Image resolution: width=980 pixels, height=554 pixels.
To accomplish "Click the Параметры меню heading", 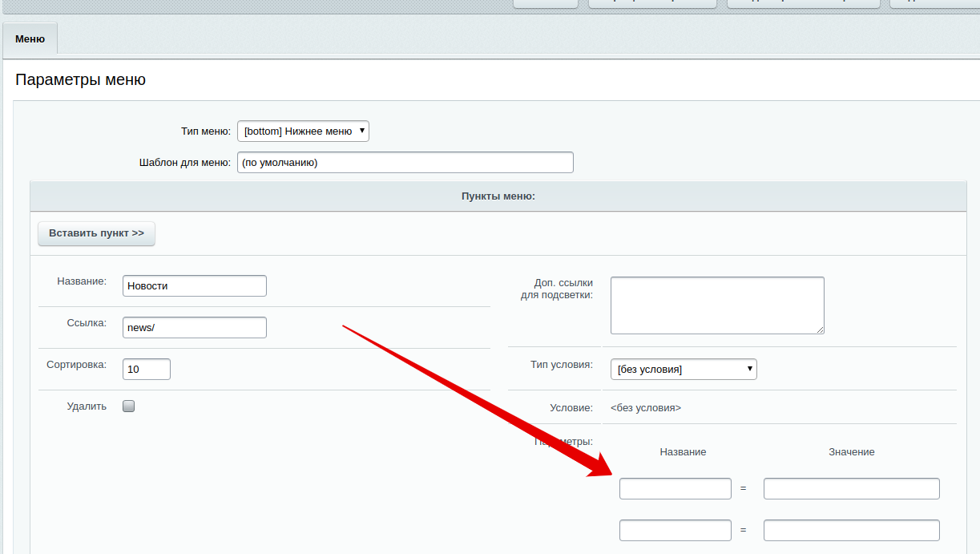I will click(x=80, y=80).
